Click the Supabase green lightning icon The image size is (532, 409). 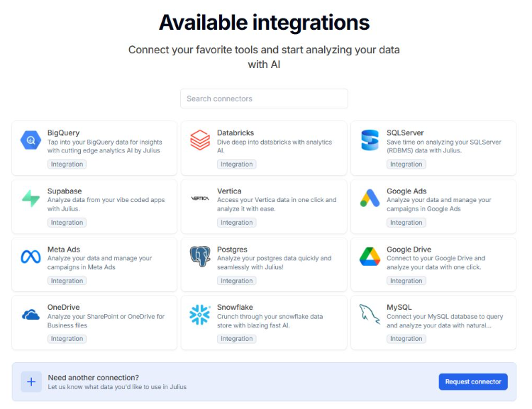point(31,198)
